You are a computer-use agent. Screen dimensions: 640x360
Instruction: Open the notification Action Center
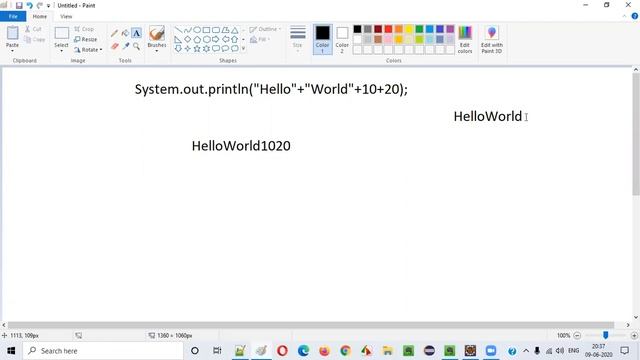(624, 351)
